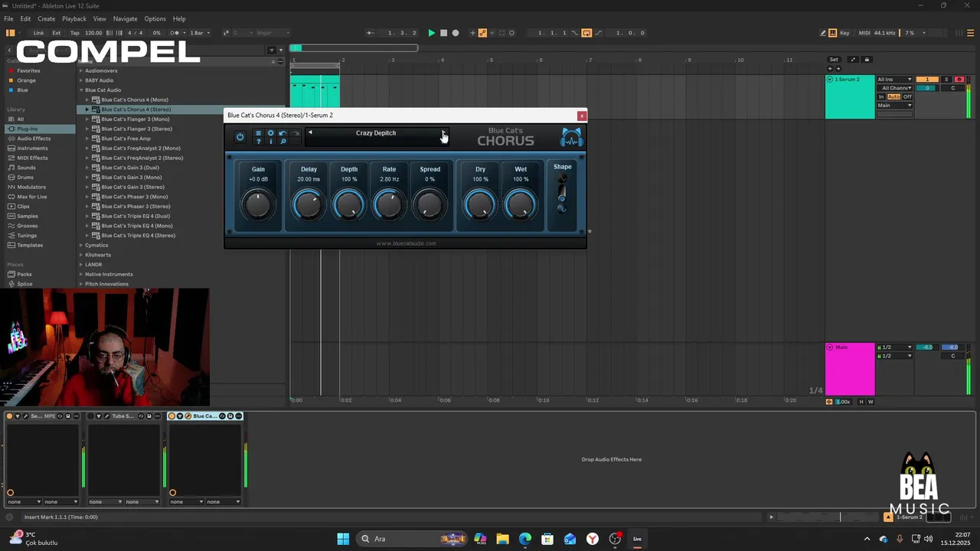Click the undo arrow in Chorus plugin

point(283,133)
